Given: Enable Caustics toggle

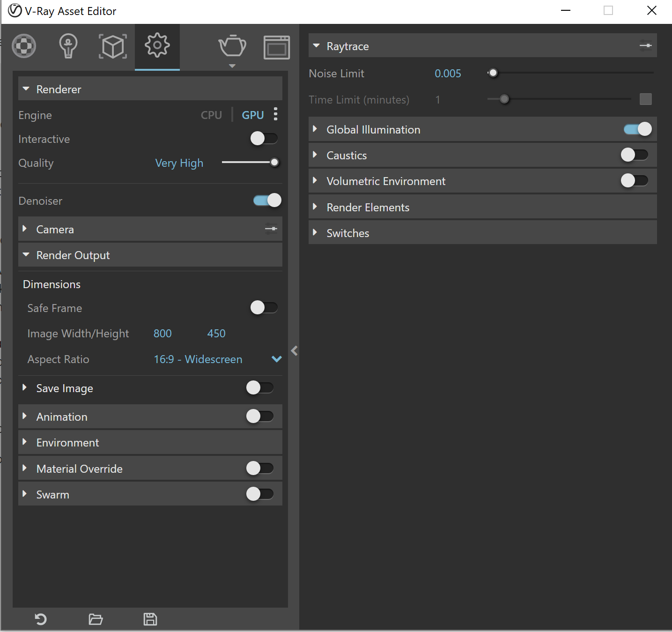Looking at the screenshot, I should click(x=635, y=155).
